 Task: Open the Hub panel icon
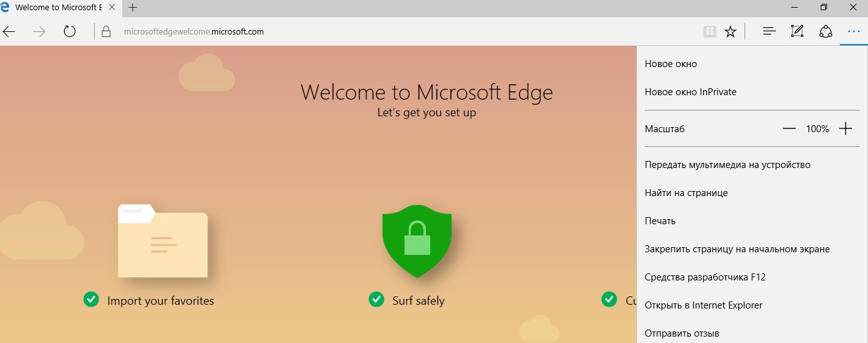769,31
